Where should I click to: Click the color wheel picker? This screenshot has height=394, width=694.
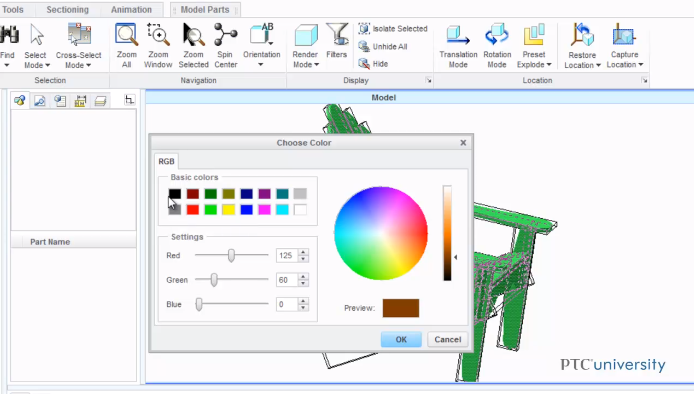pyautogui.click(x=381, y=233)
